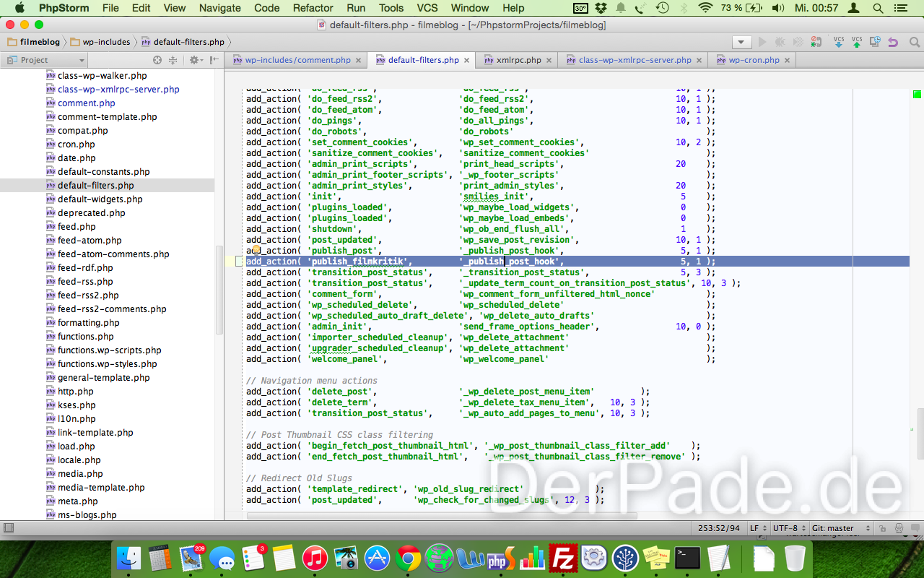Open the VCS menu
Image resolution: width=924 pixels, height=578 pixels.
tap(427, 8)
